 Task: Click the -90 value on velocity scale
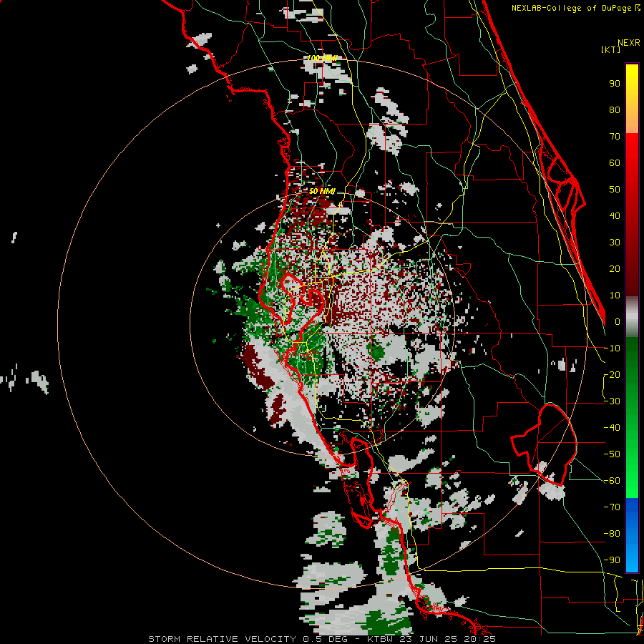[612, 560]
